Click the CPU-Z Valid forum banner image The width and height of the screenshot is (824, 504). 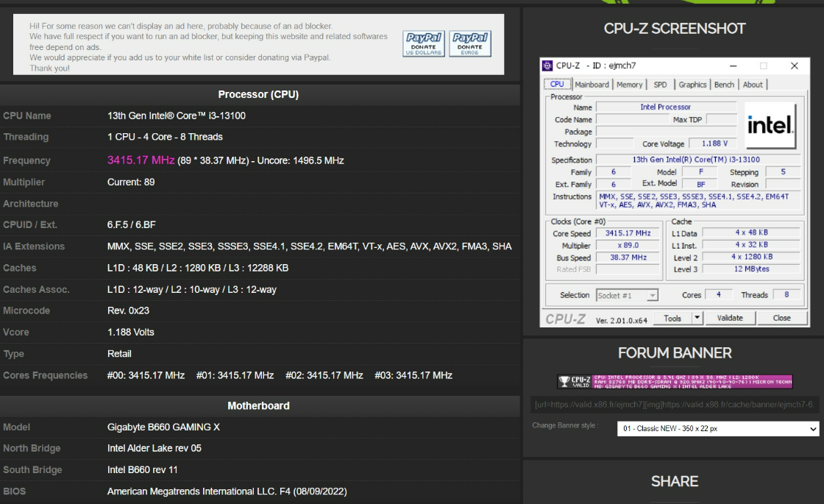pos(675,381)
